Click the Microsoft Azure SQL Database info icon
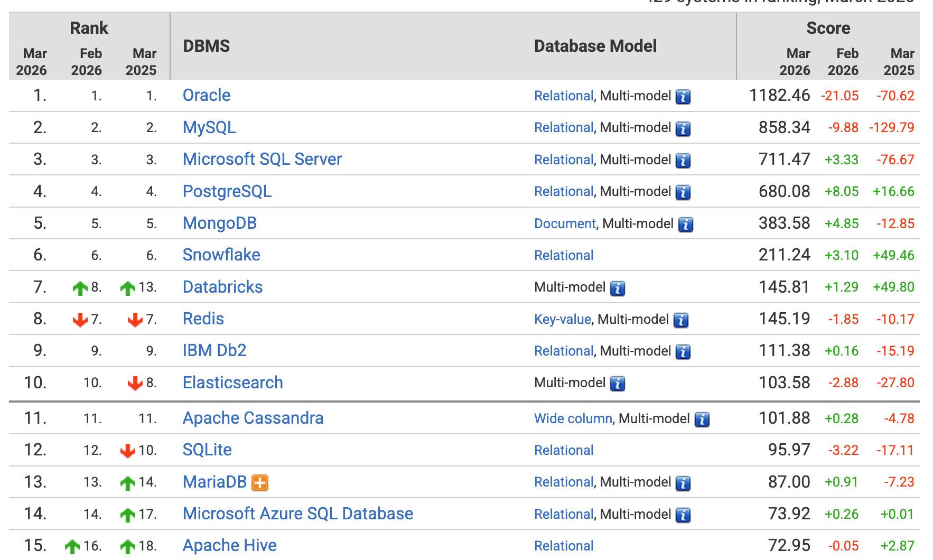The image size is (933, 560). 683,515
